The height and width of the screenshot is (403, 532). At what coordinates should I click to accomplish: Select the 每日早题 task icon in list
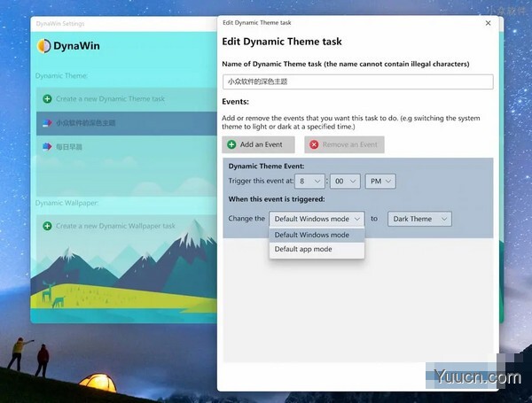click(47, 147)
